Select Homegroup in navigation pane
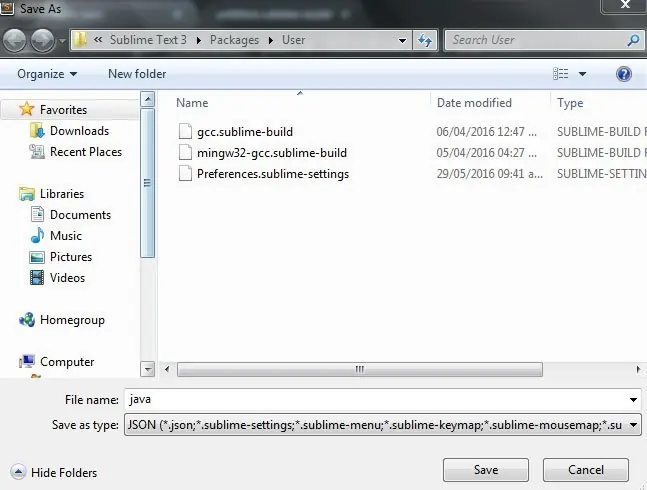647x490 pixels. point(72,320)
